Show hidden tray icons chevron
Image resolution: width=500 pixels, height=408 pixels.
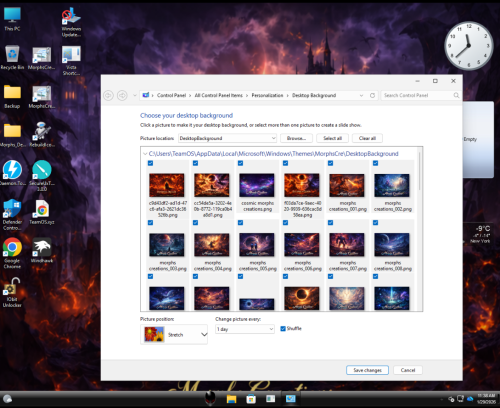pos(442,399)
